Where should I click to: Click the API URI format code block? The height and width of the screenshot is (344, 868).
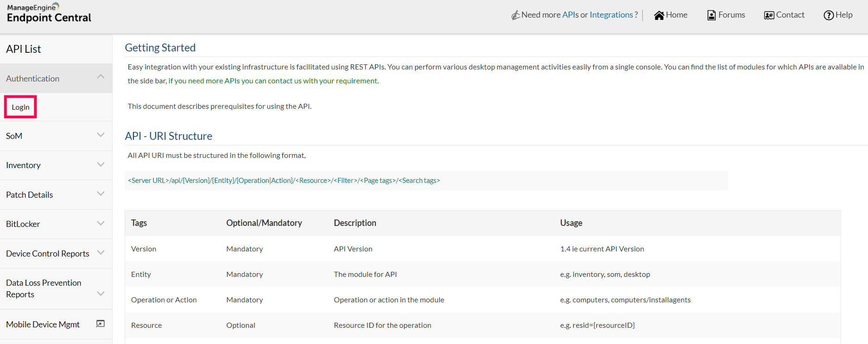426,181
